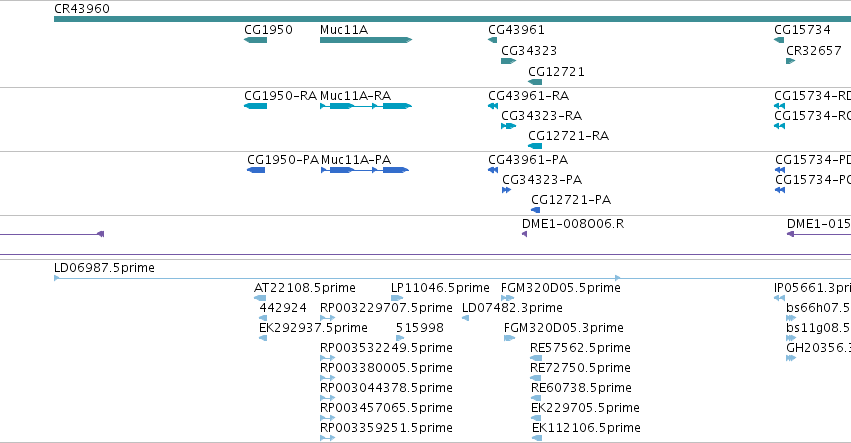Image resolution: width=851 pixels, height=443 pixels.
Task: Click the CR43960 gene bar
Action: coord(452,19)
